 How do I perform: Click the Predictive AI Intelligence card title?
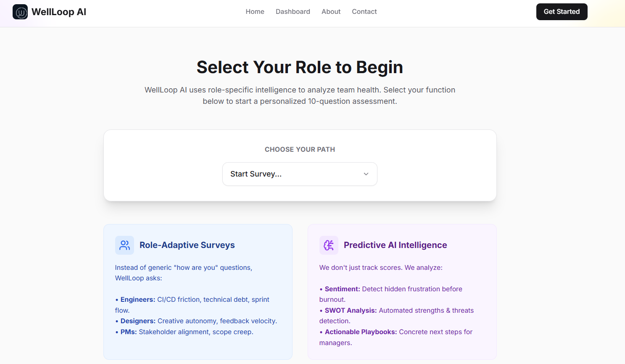396,245
